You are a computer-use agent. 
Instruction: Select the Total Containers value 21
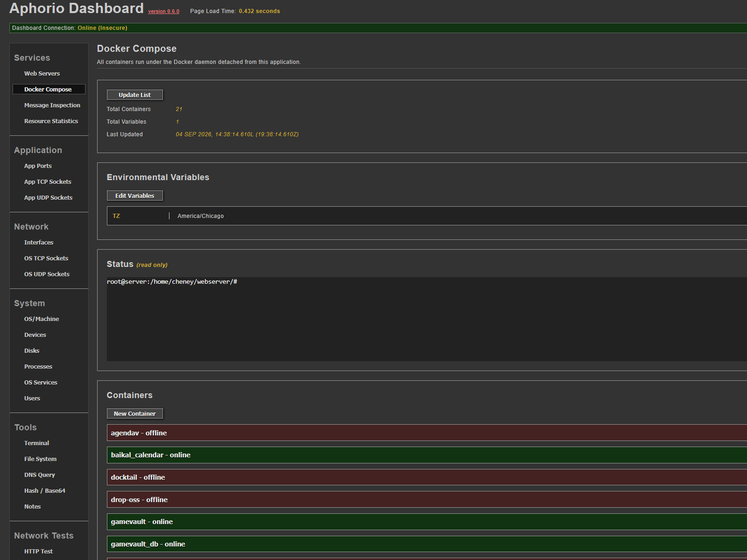point(179,109)
